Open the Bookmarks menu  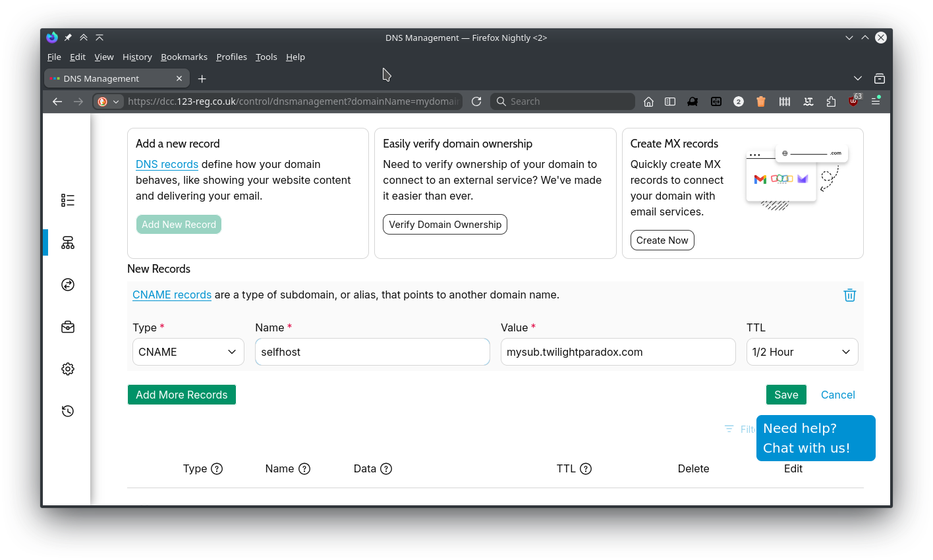click(184, 57)
